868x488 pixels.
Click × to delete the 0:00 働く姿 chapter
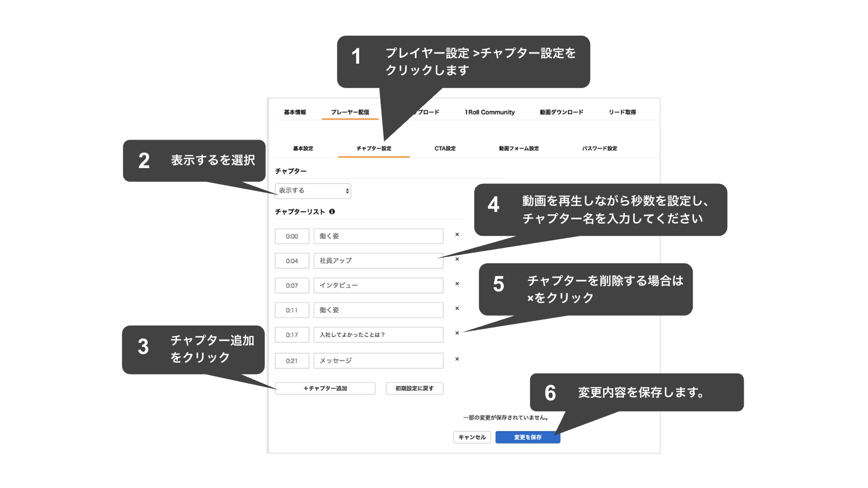click(457, 235)
